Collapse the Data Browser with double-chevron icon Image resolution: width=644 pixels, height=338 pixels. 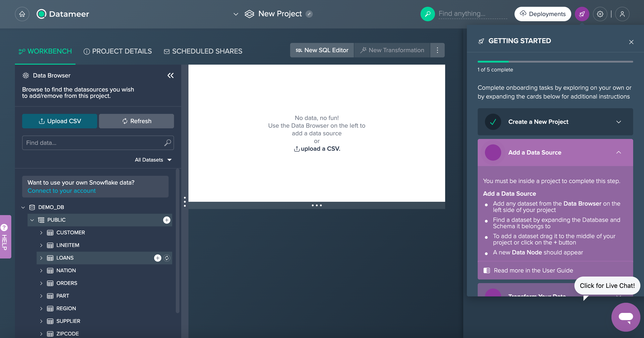click(171, 75)
